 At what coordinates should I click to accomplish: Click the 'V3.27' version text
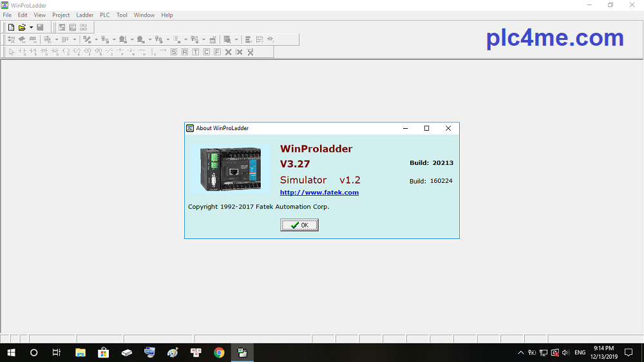point(295,164)
